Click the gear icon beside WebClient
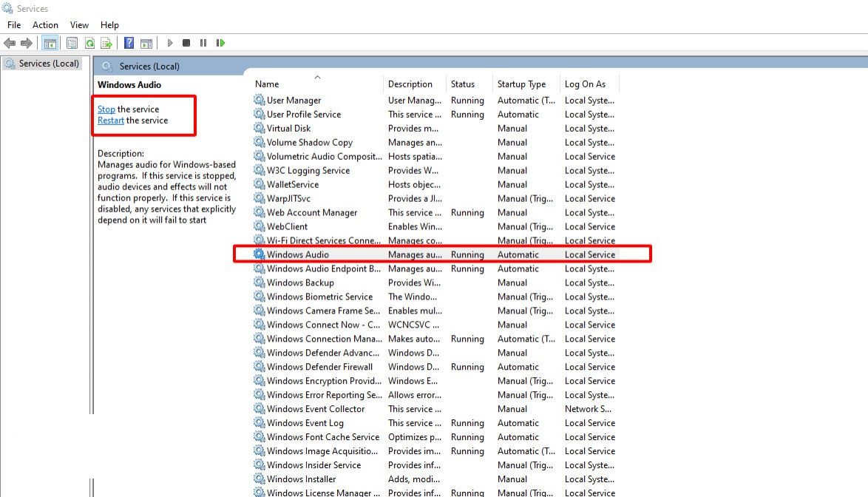Image resolution: width=868 pixels, height=497 pixels. [x=259, y=226]
